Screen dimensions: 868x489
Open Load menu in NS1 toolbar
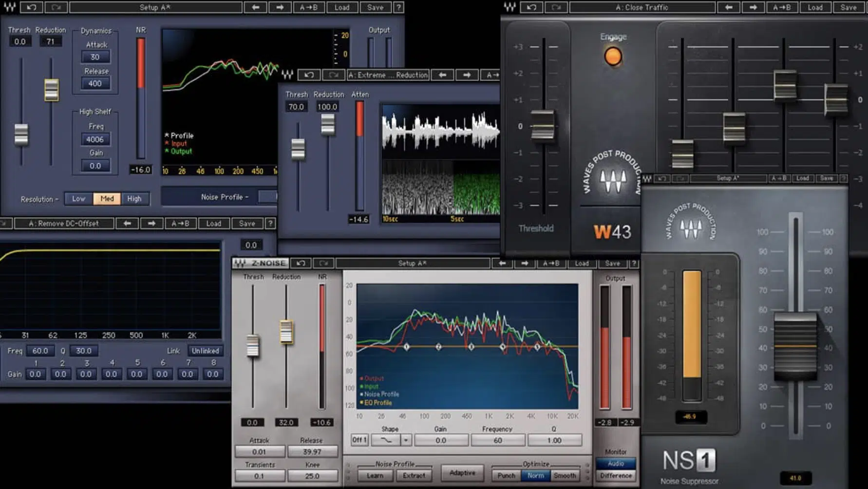pos(802,178)
